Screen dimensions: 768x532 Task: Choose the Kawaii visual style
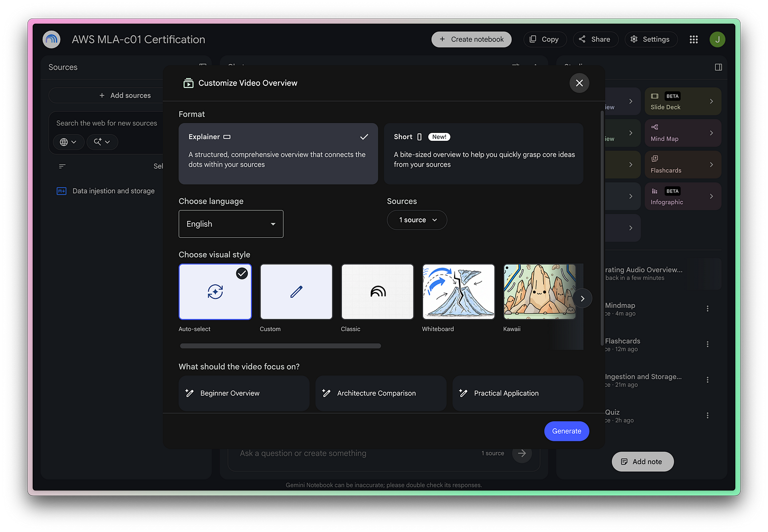[540, 292]
